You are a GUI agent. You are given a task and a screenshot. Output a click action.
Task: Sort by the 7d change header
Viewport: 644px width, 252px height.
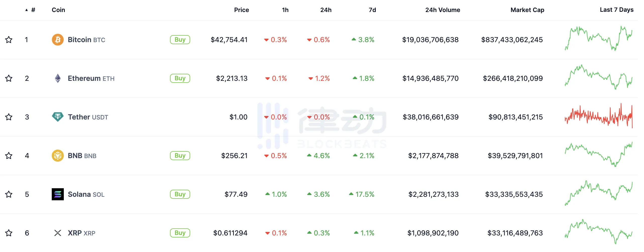point(372,10)
